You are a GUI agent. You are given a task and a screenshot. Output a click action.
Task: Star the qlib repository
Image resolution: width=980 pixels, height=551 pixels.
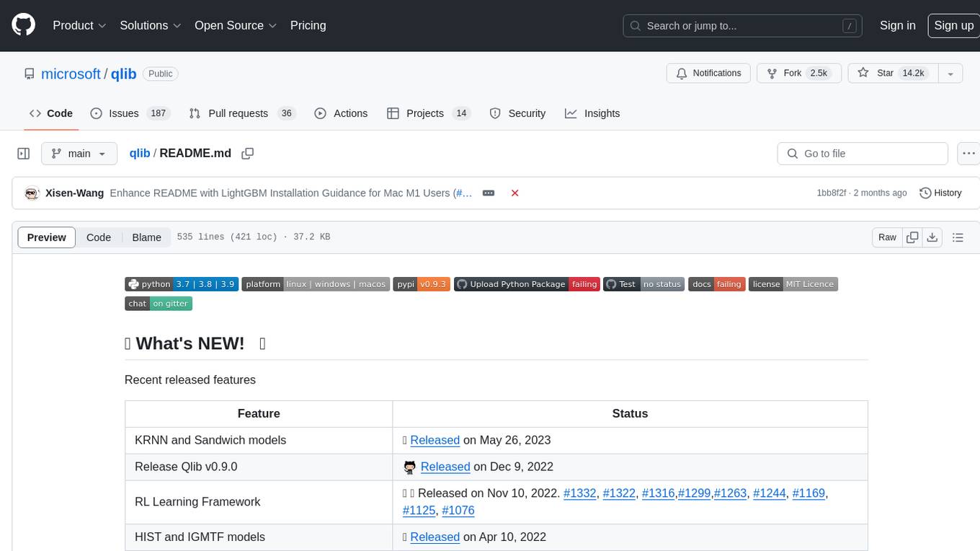point(891,74)
